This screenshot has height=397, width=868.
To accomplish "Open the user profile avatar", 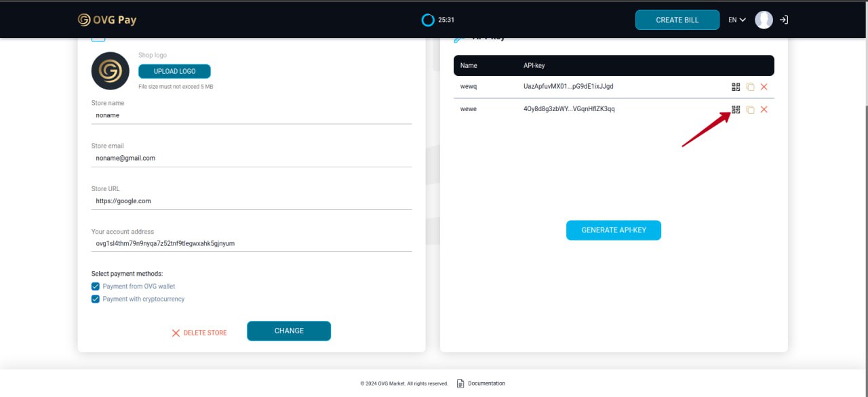I will (764, 20).
